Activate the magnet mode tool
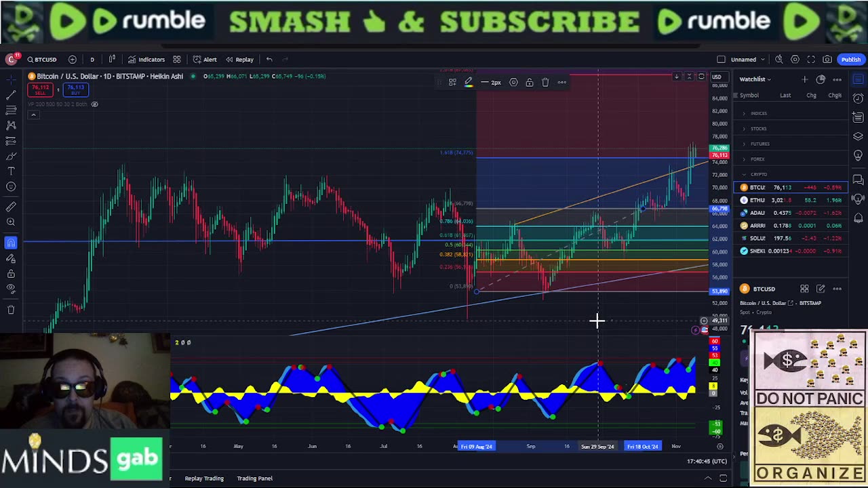This screenshot has width=868, height=488. (11, 243)
